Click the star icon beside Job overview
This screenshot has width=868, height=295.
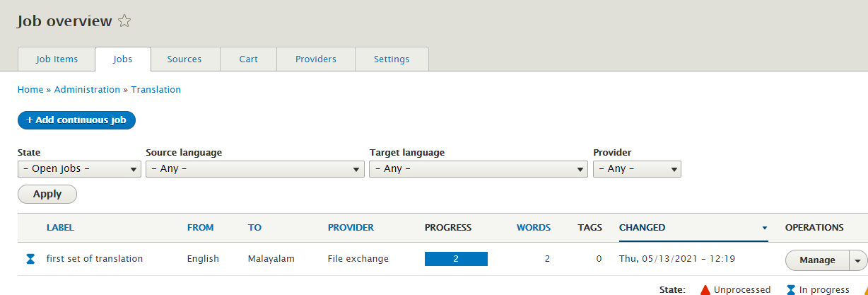pyautogui.click(x=124, y=21)
